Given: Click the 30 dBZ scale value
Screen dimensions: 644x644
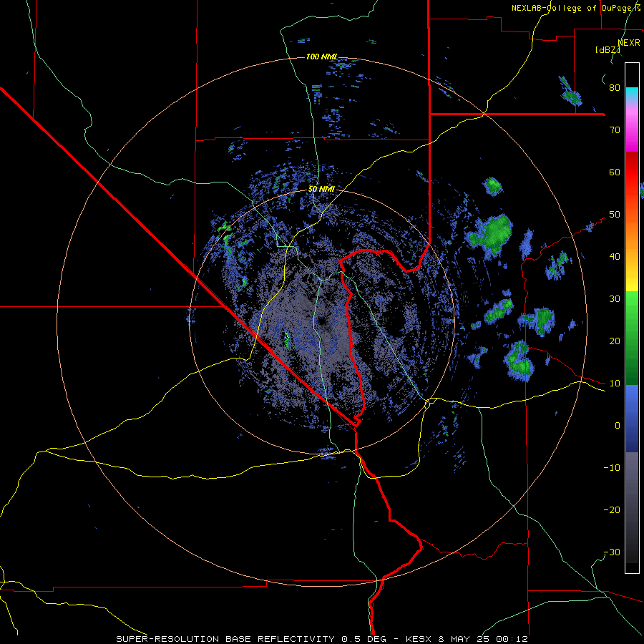Looking at the screenshot, I should pyautogui.click(x=615, y=299).
